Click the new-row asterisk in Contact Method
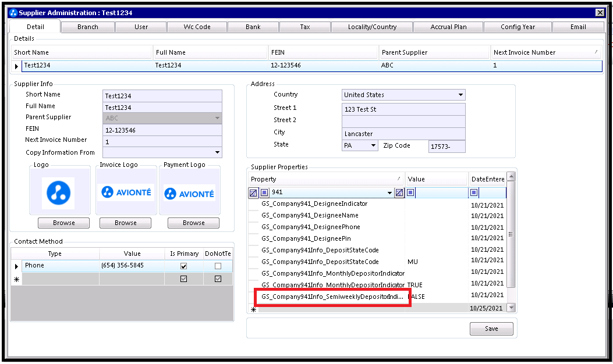 [x=16, y=279]
